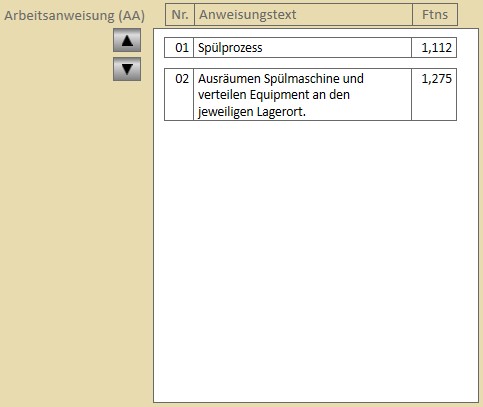Image resolution: width=483 pixels, height=407 pixels.
Task: Click the Anweisungstext column header
Action: coord(303,15)
